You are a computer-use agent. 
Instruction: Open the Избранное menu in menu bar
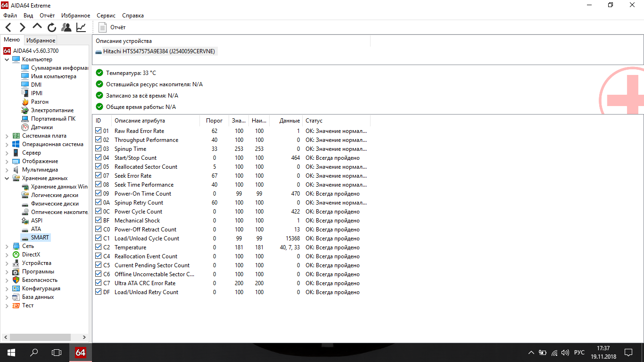point(76,16)
